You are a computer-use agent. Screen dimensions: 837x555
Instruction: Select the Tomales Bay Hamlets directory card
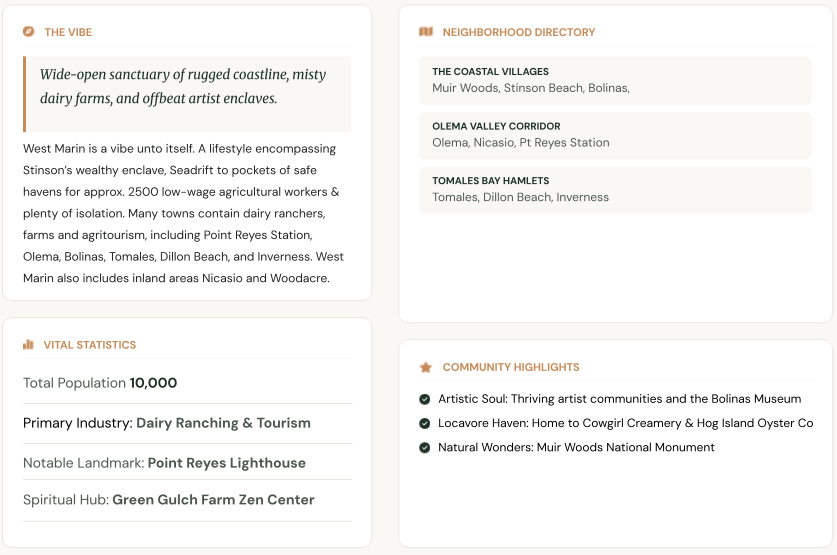[x=615, y=190]
